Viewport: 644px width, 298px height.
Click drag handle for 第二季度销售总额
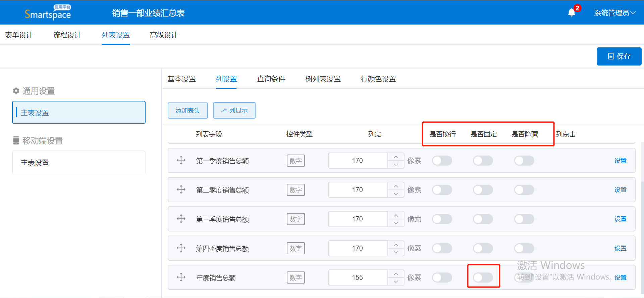pos(181,189)
